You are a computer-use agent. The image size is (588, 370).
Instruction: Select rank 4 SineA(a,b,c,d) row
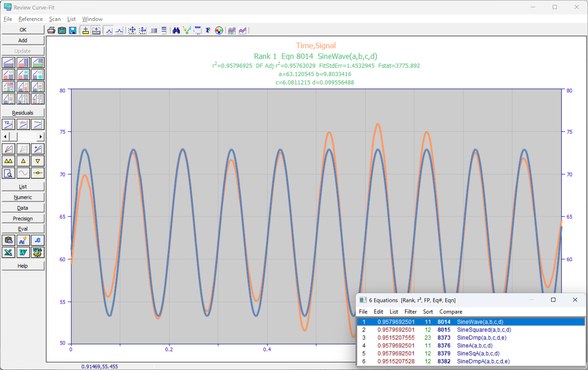click(471, 345)
